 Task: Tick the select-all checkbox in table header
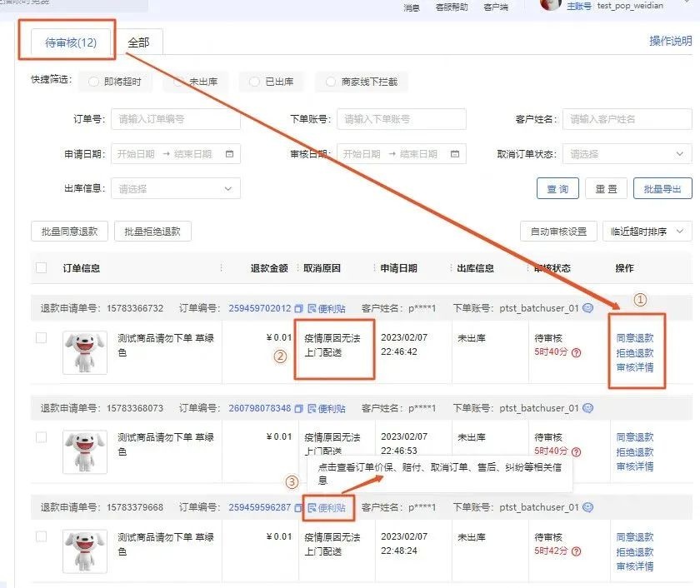coord(42,268)
